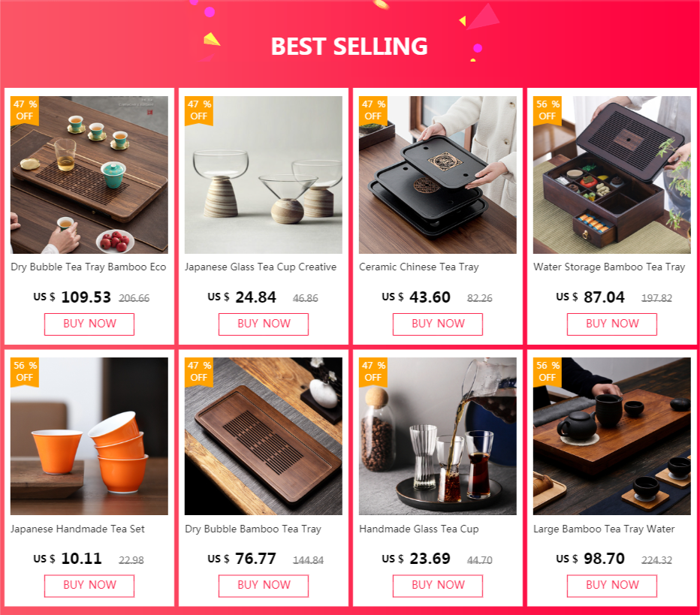Viewport: 700px width, 615px height.
Task: Buy the Large Bamboo Tea Tray Water
Action: (x=612, y=586)
